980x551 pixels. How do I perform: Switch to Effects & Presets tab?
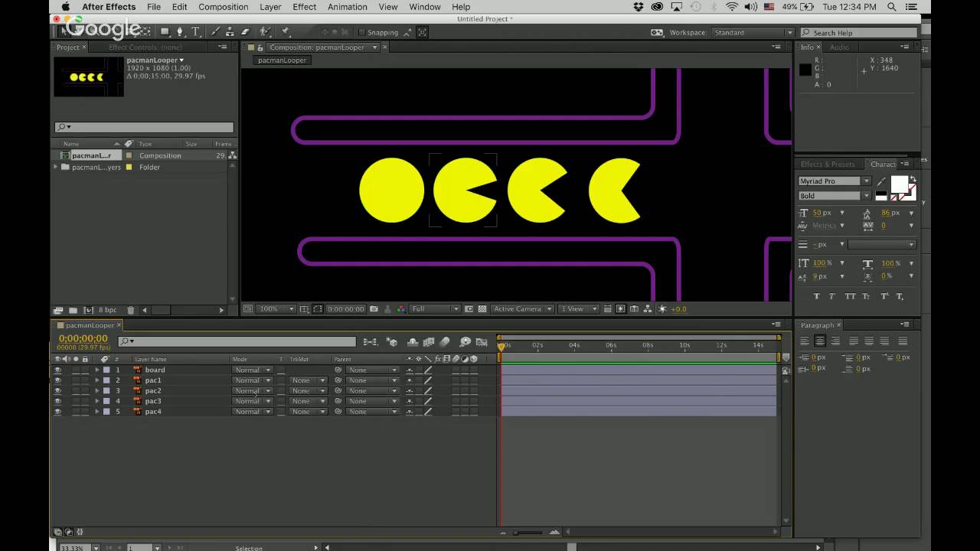828,164
